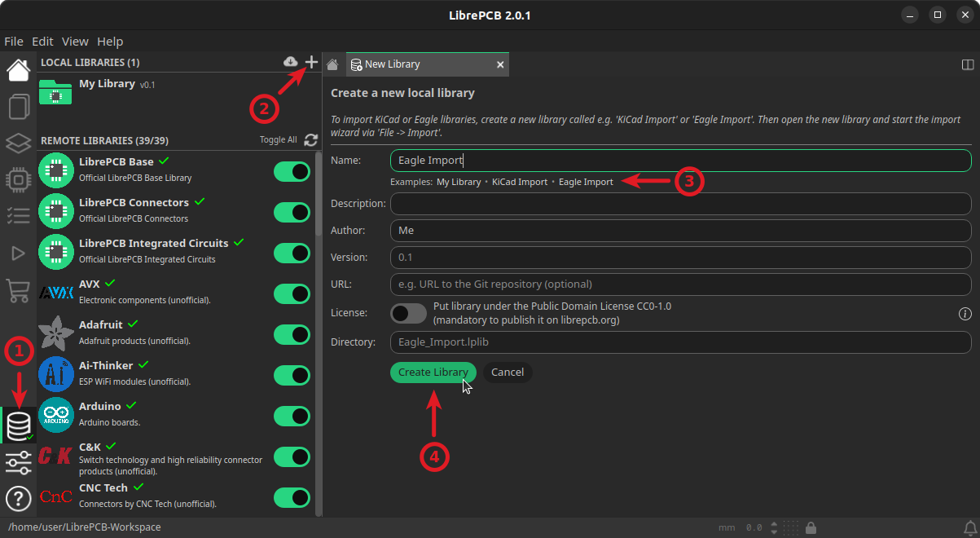Click the Create Library button

pyautogui.click(x=433, y=372)
